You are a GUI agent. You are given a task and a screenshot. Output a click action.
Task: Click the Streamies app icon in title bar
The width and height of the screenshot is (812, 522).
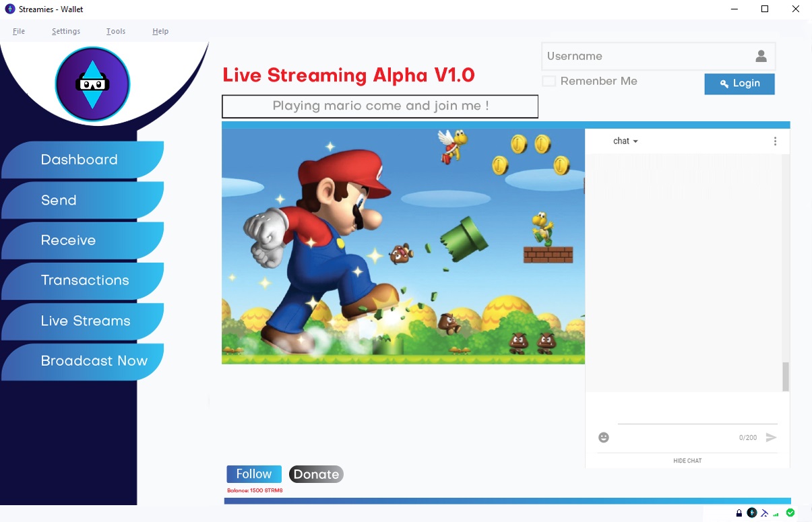tap(10, 9)
